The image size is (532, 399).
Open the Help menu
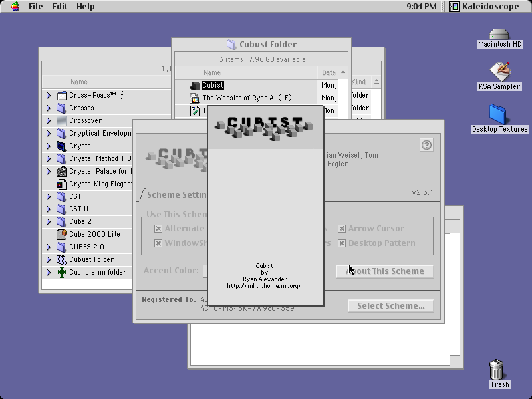86,7
